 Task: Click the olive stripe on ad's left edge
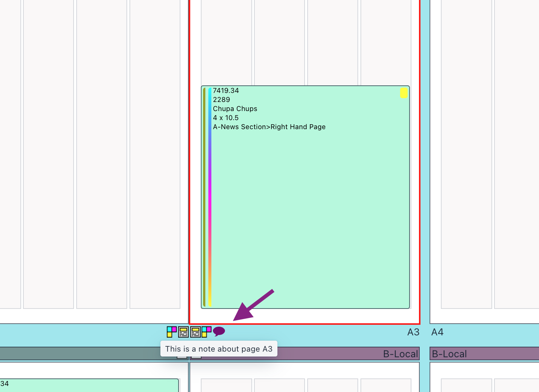(x=204, y=196)
